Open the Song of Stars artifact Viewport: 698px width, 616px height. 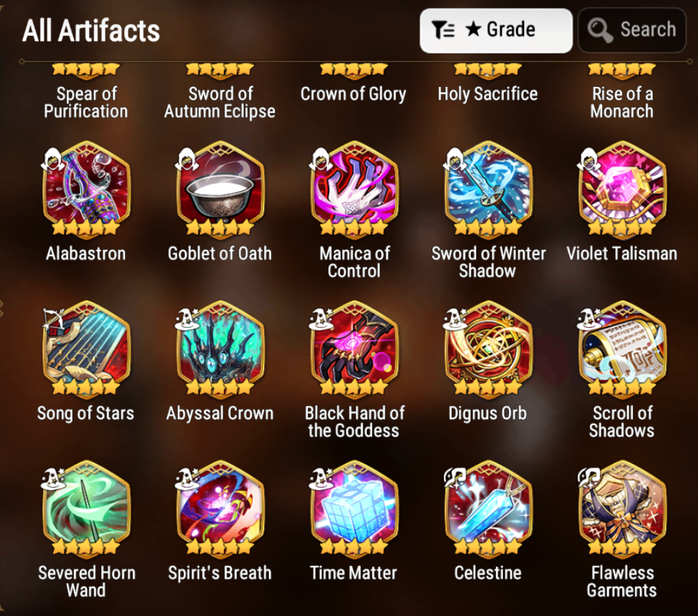click(x=86, y=348)
